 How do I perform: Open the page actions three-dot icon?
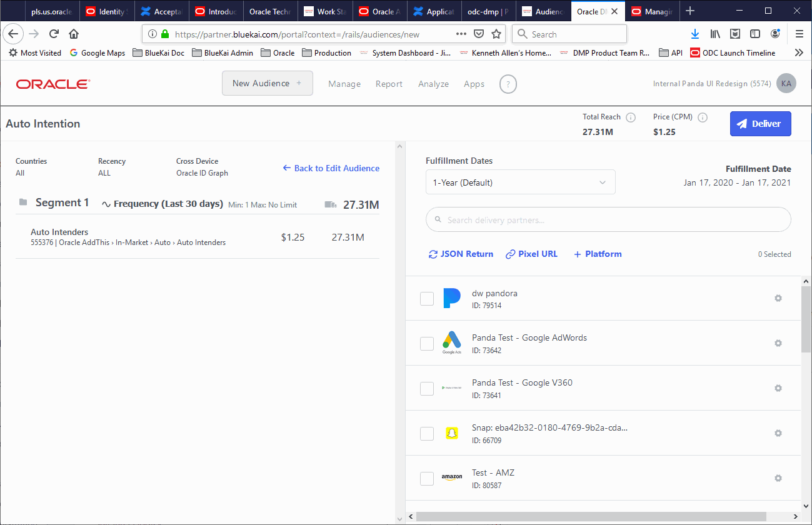[x=461, y=34]
